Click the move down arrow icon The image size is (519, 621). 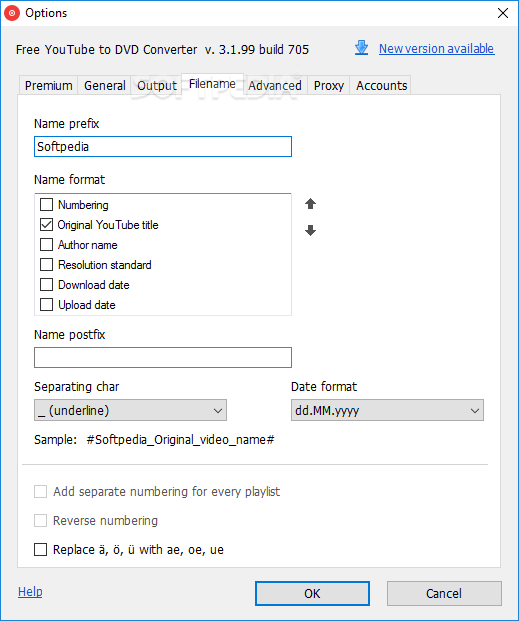pyautogui.click(x=310, y=230)
